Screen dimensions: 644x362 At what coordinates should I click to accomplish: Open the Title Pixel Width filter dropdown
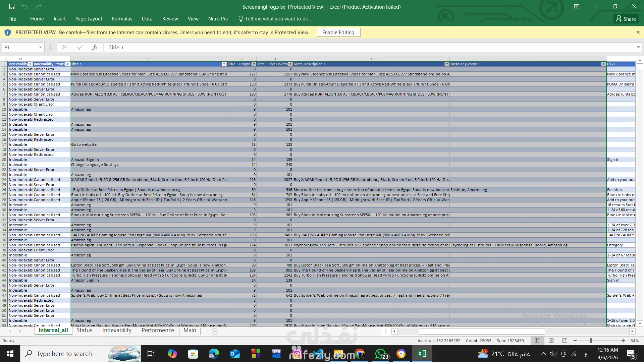pos(290,64)
